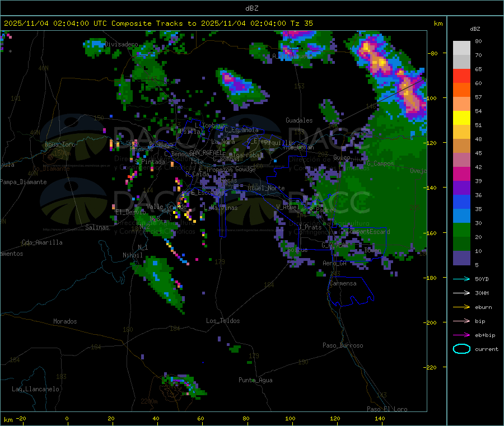Click the pink bip arrow in legend

(x=461, y=321)
